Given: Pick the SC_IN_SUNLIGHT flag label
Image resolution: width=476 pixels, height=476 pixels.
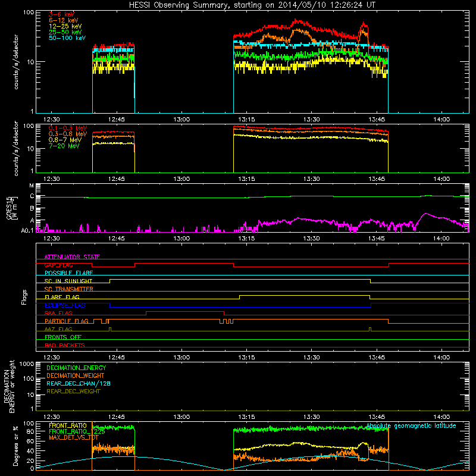Looking at the screenshot, I should 68,281.
